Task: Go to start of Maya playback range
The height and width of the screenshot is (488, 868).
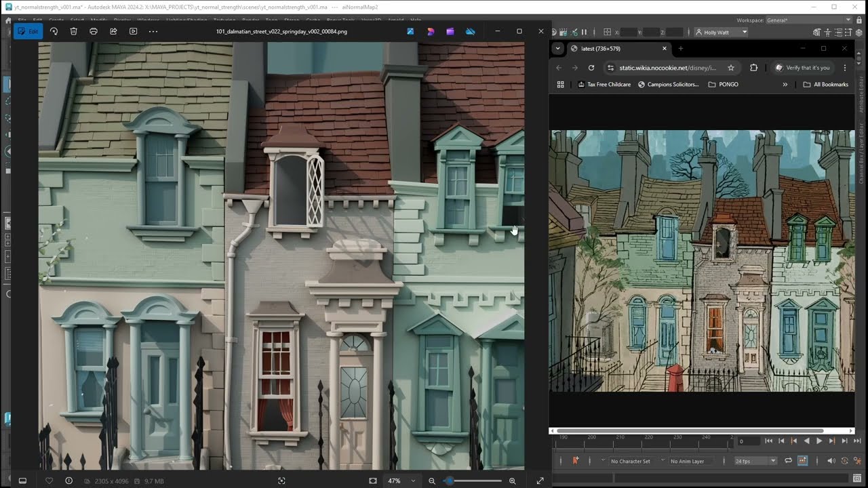Action: (x=768, y=441)
